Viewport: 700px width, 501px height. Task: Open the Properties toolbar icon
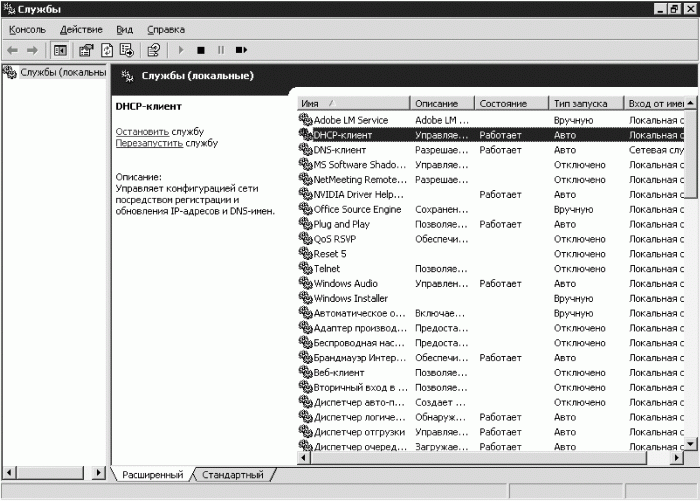86,50
